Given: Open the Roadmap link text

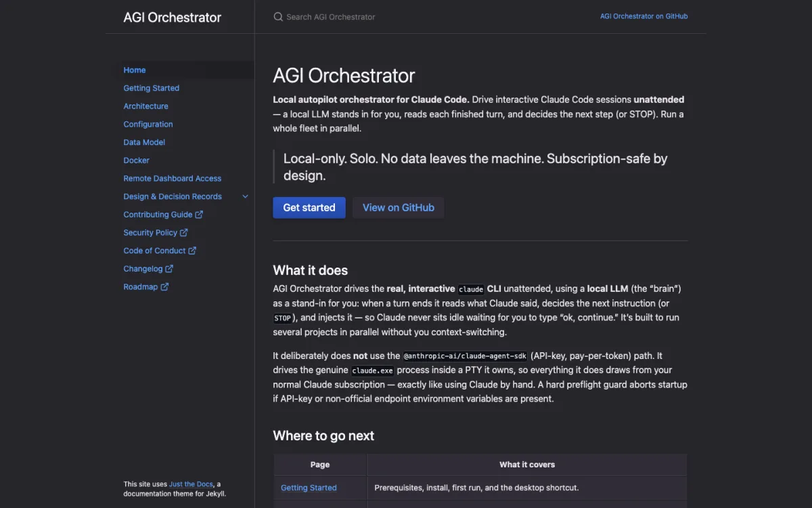Looking at the screenshot, I should (140, 287).
